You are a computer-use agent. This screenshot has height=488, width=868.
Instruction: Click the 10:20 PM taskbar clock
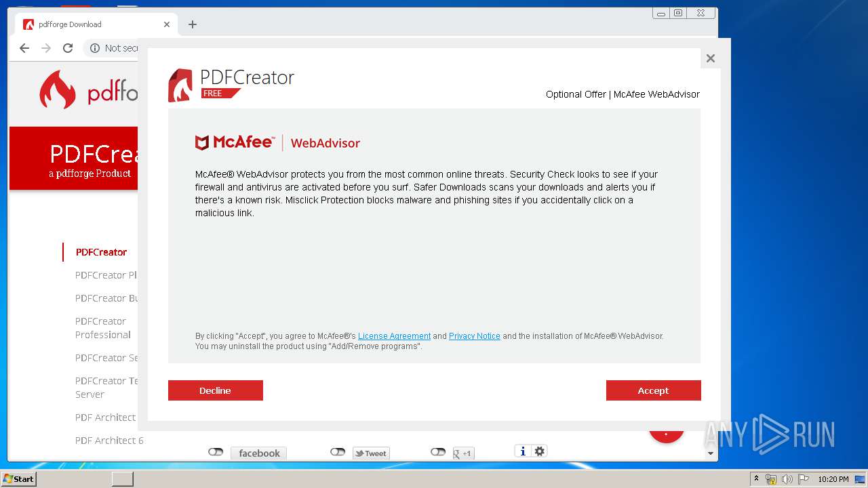tap(833, 479)
